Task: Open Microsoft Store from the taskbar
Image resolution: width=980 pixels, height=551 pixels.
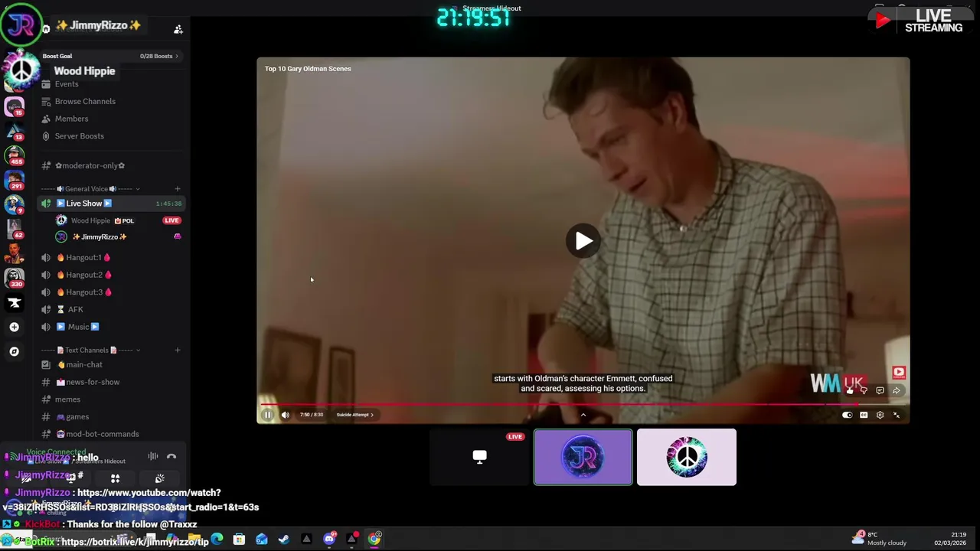Action: coord(240,540)
